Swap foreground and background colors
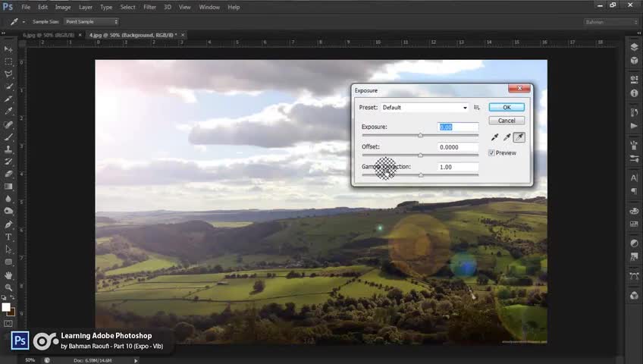This screenshot has height=364, width=643. coord(12,297)
